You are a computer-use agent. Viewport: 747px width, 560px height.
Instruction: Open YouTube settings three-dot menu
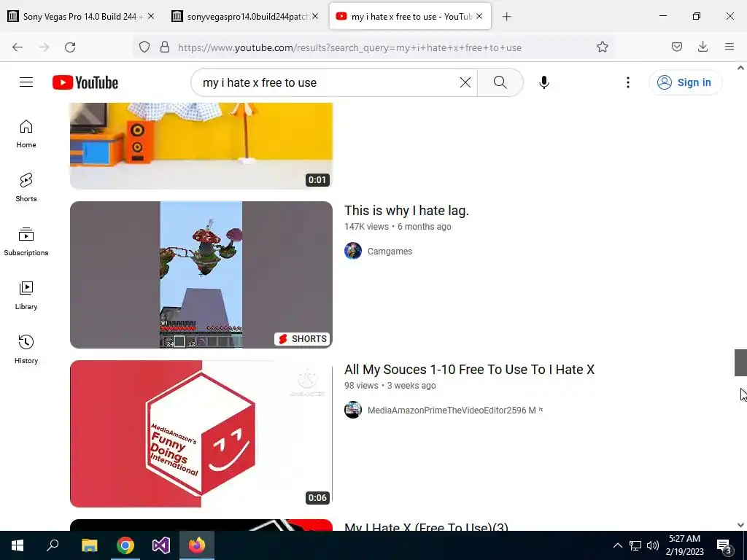[x=628, y=82]
